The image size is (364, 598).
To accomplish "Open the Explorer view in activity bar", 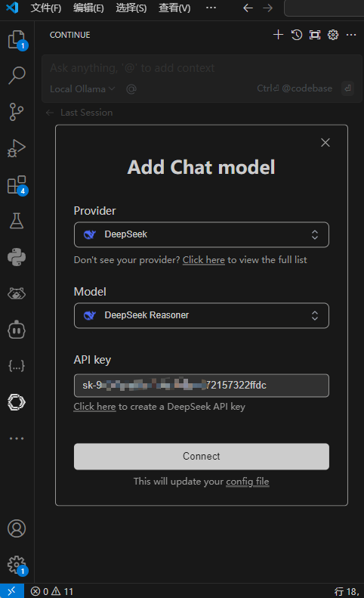I will tap(17, 39).
